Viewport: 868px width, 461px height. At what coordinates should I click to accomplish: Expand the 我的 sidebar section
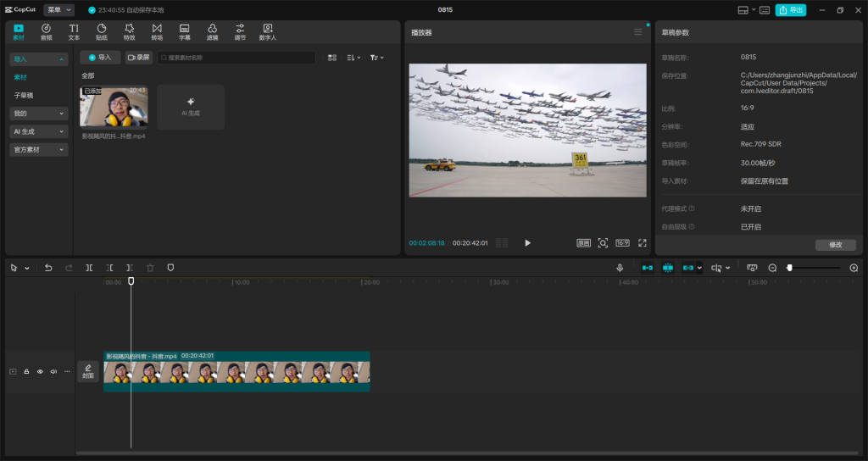[39, 114]
